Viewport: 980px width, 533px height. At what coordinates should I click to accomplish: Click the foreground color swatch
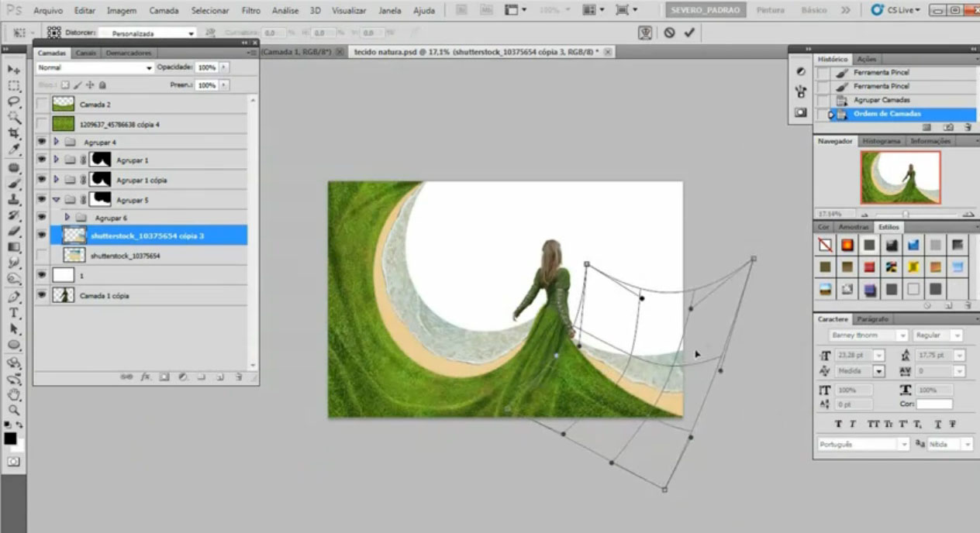10,438
